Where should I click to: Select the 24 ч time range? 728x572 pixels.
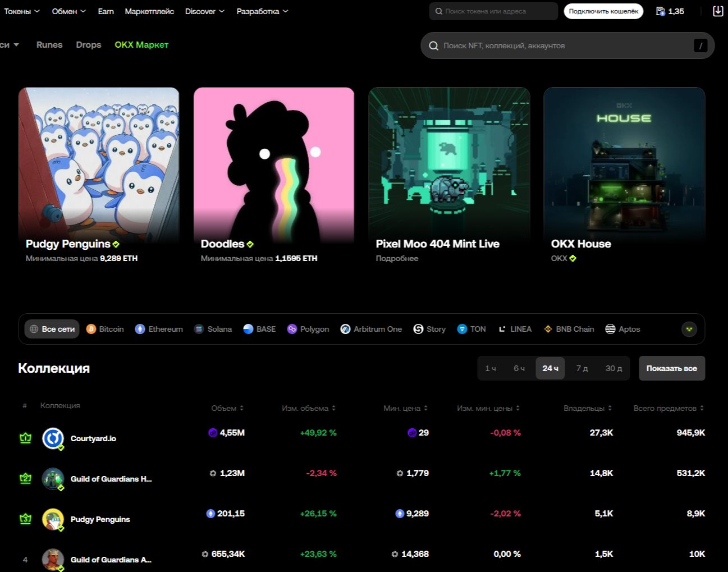(550, 368)
